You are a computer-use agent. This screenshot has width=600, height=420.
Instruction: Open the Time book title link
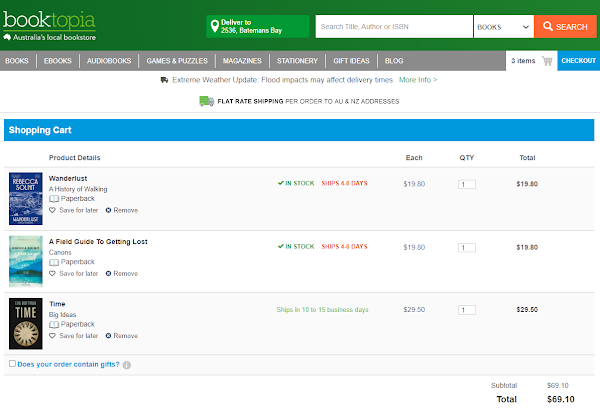57,304
